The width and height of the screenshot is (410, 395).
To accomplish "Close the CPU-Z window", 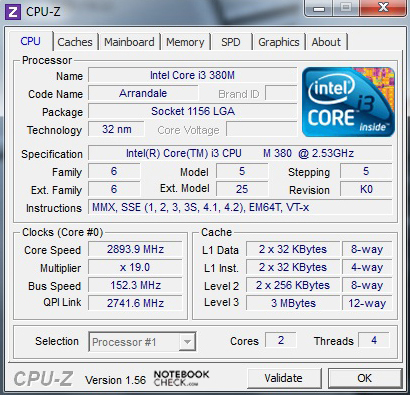I will pos(383,7).
